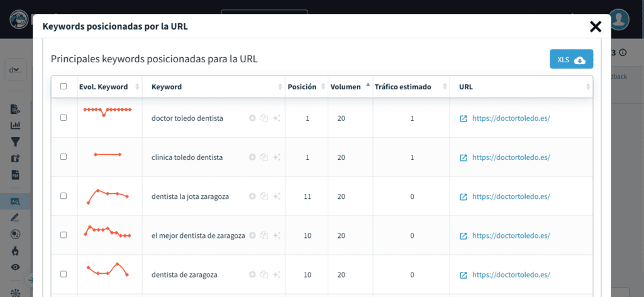Viewport: 644px width, 297px height.
Task: Check the 'dentista de zaragoza' row checkbox
Action: [x=64, y=274]
